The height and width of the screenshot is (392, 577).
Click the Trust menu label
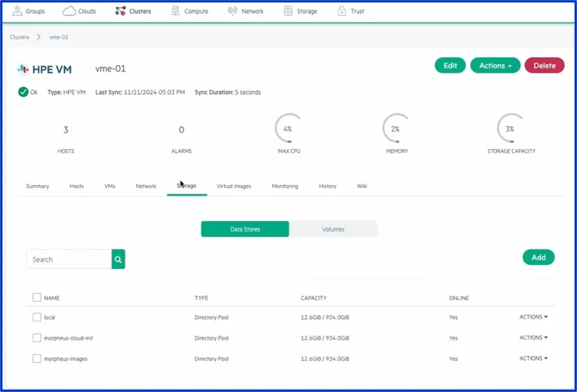(x=357, y=12)
